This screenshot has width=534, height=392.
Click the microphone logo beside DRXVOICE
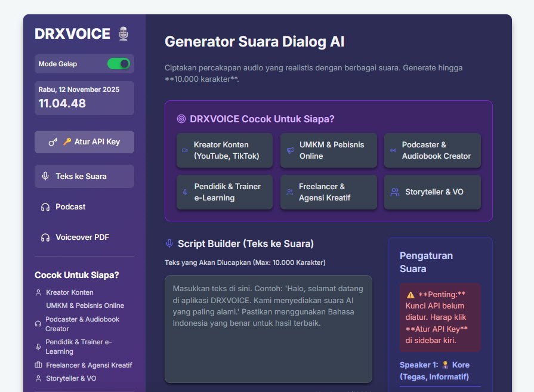[x=124, y=34]
